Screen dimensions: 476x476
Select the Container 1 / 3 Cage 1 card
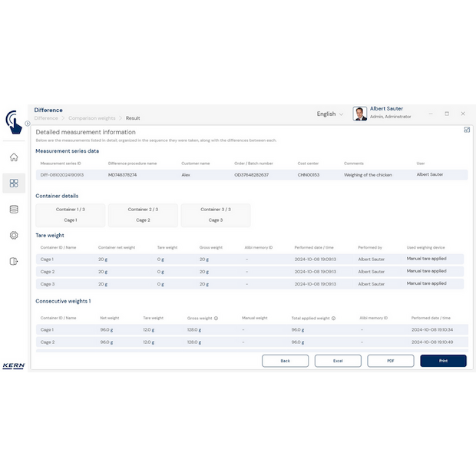tap(70, 215)
